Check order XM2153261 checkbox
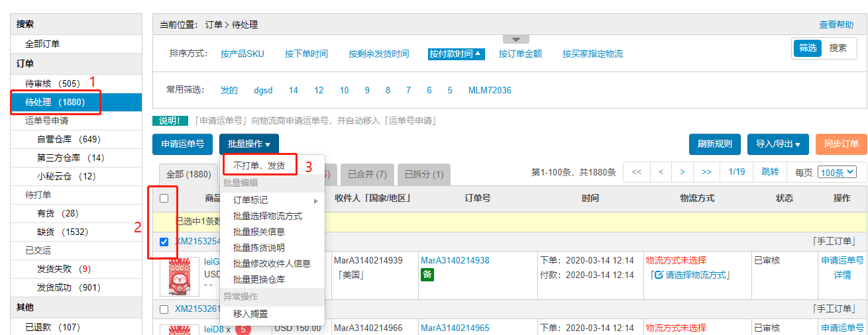 tap(164, 309)
